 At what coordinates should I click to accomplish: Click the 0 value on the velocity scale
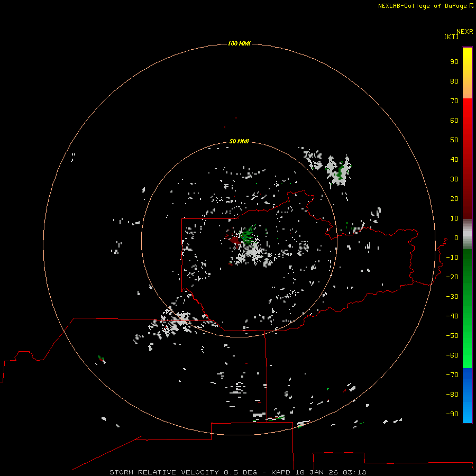pos(456,238)
